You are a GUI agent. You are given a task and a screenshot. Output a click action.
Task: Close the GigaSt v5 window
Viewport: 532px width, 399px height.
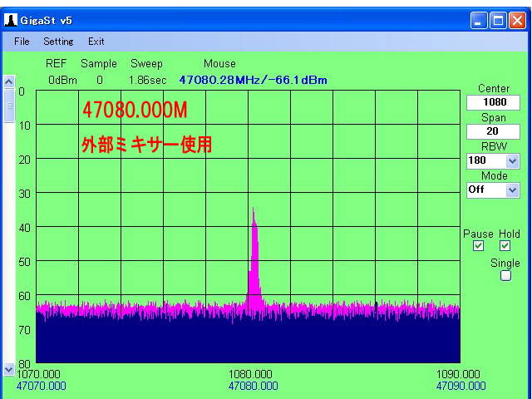(517, 21)
